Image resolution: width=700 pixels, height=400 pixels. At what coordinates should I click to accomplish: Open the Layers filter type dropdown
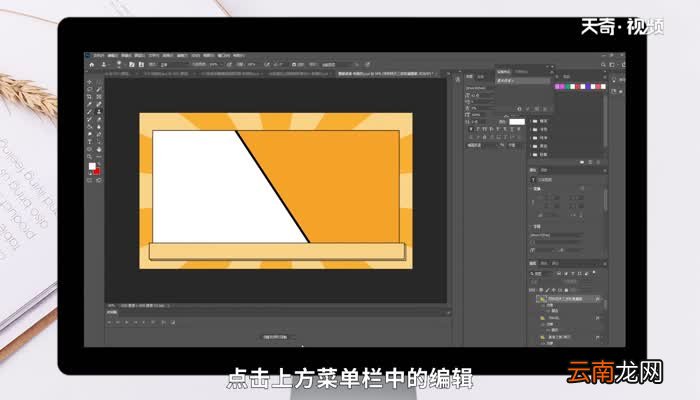tap(542, 273)
